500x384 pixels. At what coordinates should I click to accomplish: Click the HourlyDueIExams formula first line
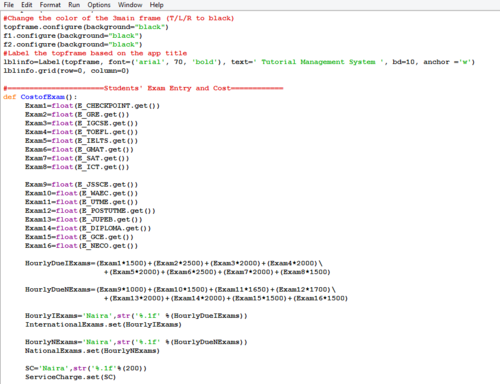click(174, 263)
